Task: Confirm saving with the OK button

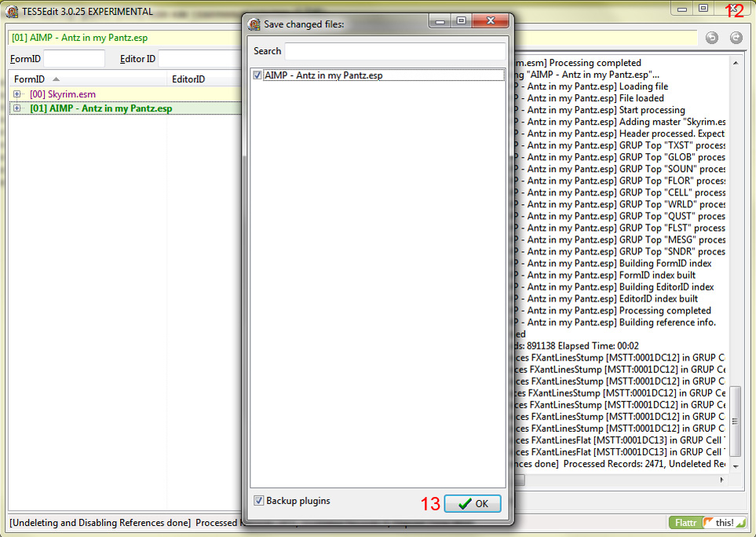Action: pos(473,504)
